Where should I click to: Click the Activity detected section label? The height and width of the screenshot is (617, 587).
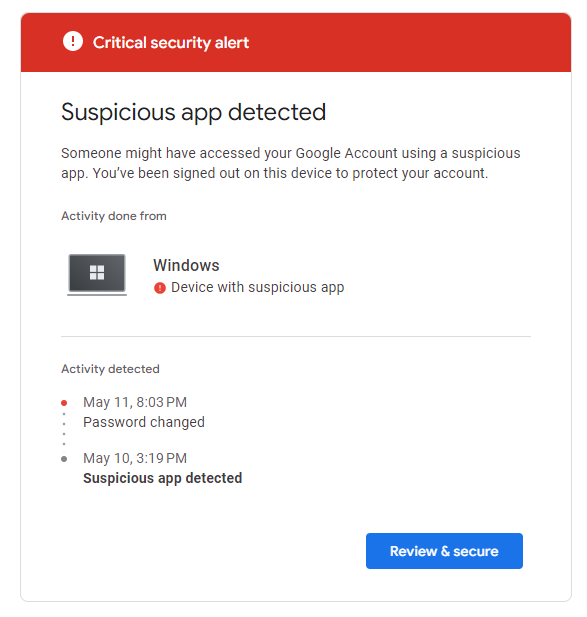click(x=110, y=369)
